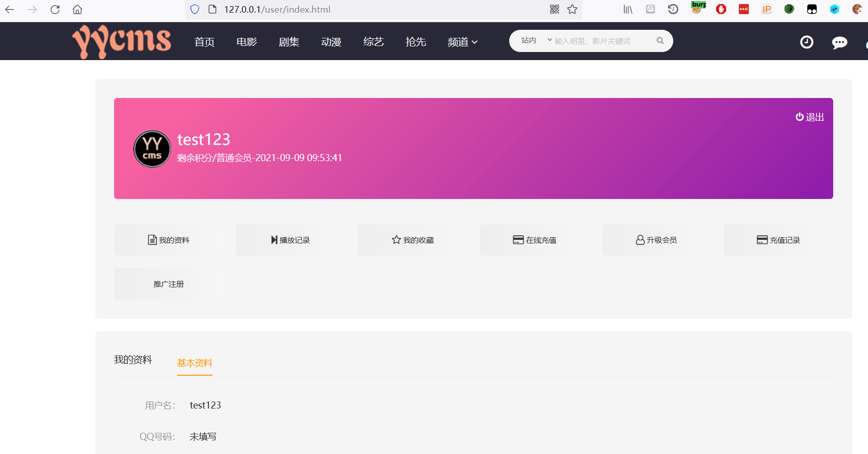
Task: Click the orange IP extension icon
Action: click(767, 9)
